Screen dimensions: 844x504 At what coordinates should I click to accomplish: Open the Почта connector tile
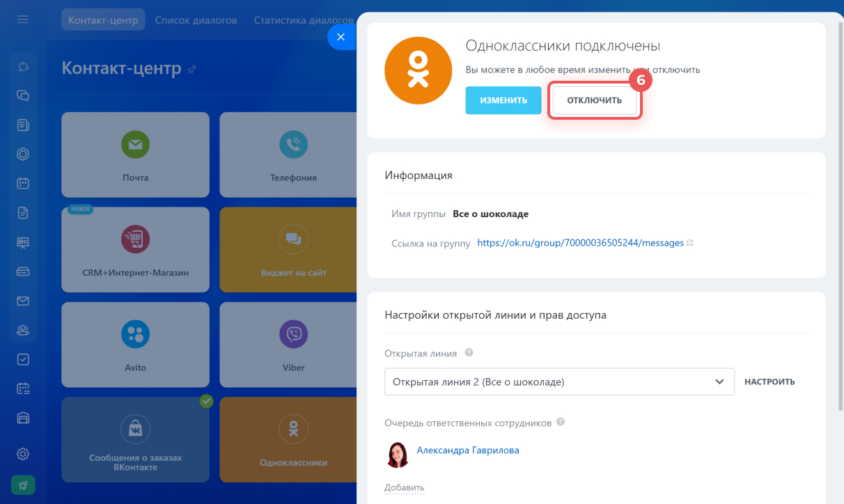135,155
